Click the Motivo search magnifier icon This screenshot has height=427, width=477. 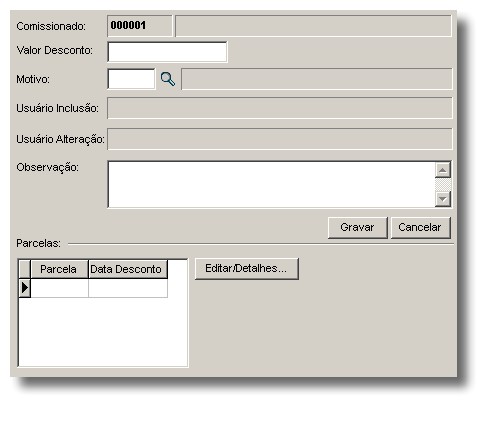pyautogui.click(x=168, y=79)
